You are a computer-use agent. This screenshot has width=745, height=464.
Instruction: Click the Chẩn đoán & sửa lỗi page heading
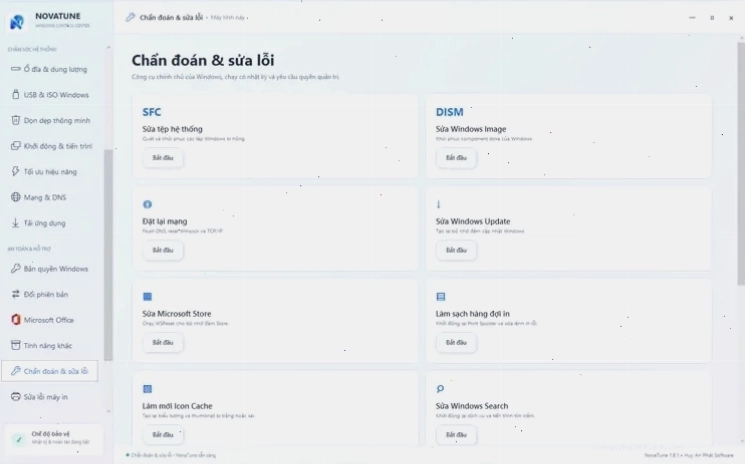point(203,60)
